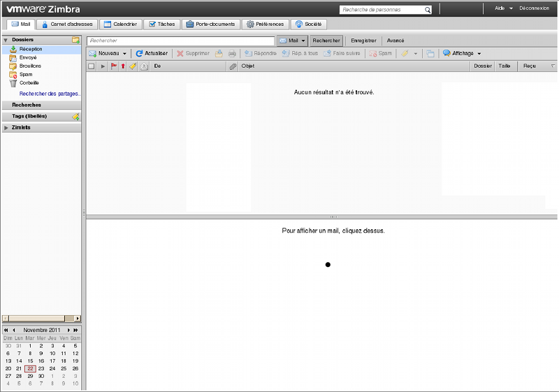Click the conversation expand column header arrow
Viewport: 559px width, 392px height.
(103, 66)
